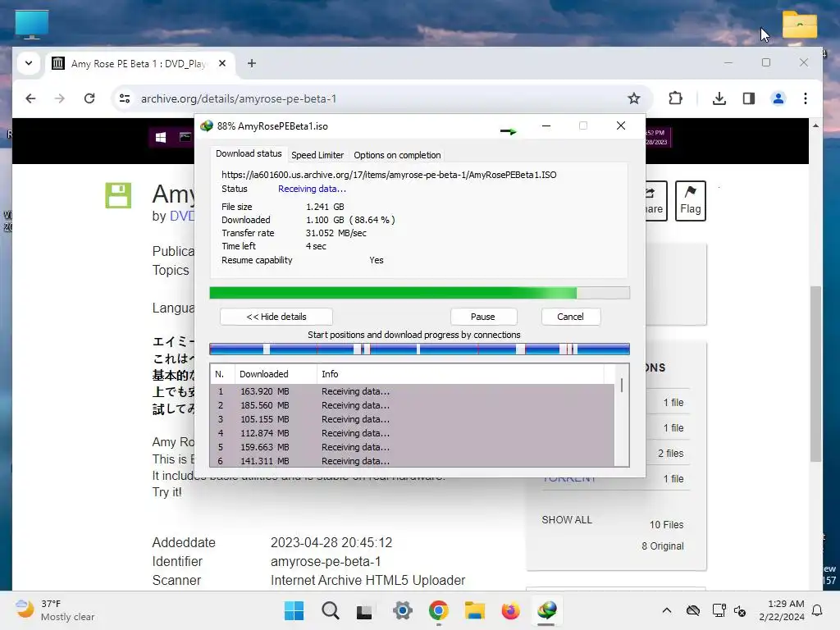This screenshot has height=630, width=840.
Task: Open Internet Download Manager taskbar icon
Action: coord(547,610)
